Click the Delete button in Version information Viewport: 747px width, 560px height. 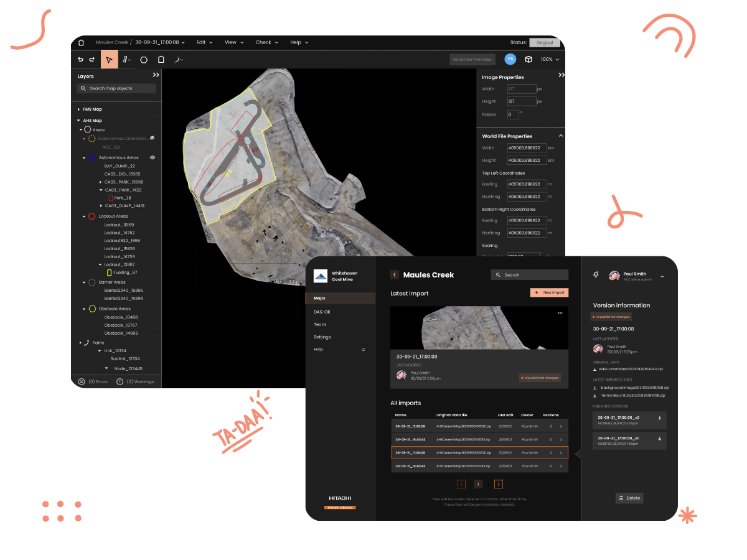click(x=629, y=498)
